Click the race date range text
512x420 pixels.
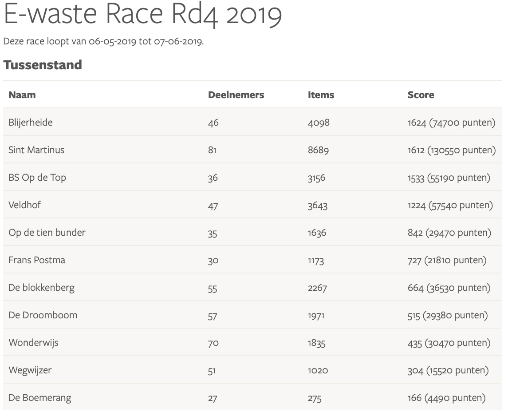pyautogui.click(x=103, y=42)
